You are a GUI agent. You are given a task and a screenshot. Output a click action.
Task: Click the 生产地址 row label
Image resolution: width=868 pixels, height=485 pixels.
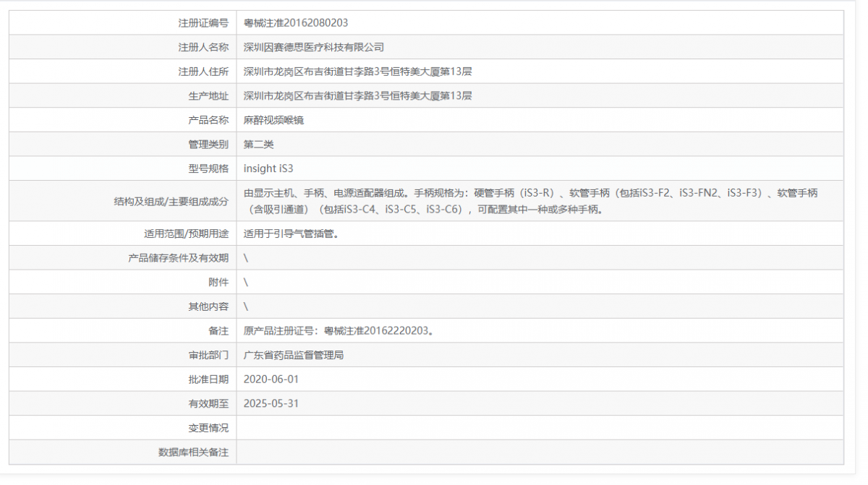(x=208, y=95)
